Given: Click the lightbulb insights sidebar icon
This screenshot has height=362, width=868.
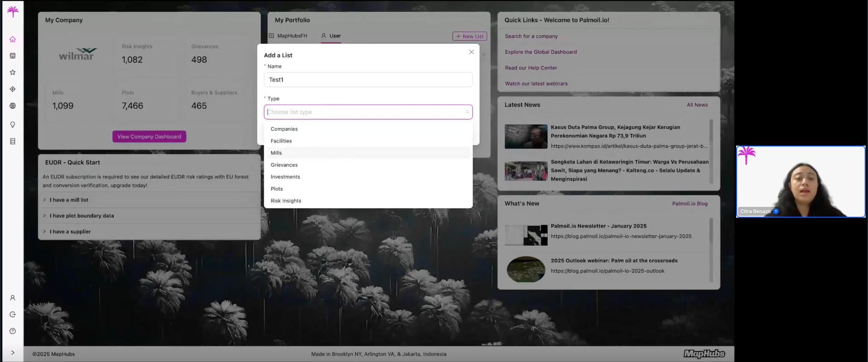Looking at the screenshot, I should click(x=13, y=124).
